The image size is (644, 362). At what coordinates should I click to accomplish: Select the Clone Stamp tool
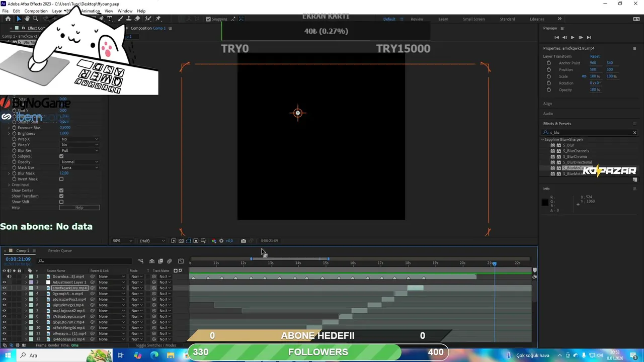click(129, 19)
